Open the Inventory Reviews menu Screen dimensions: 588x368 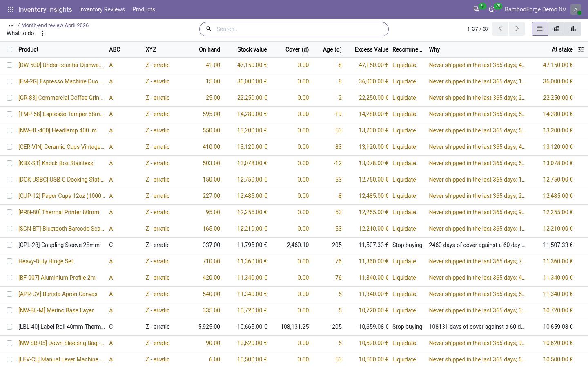point(102,9)
